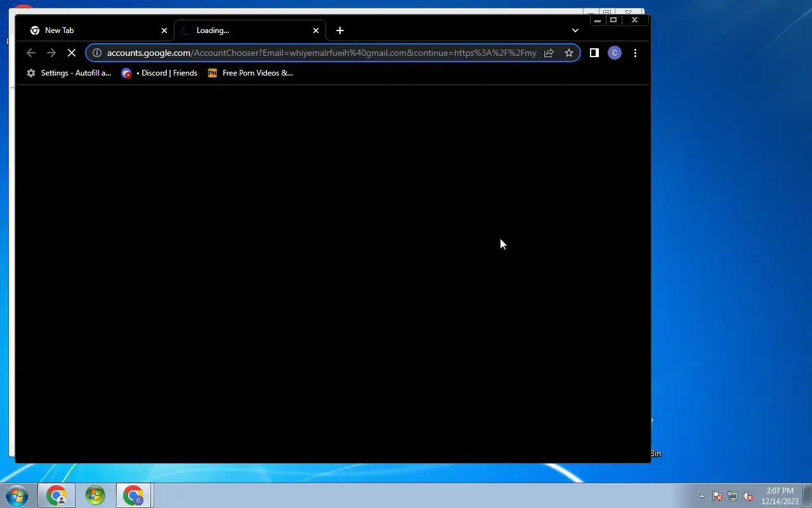Open the Windows Start menu

[x=17, y=495]
